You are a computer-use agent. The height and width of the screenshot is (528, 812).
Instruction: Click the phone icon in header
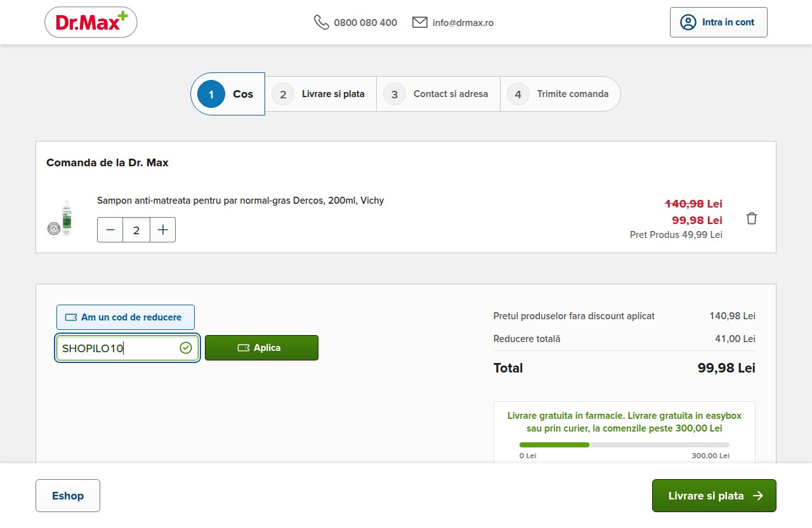pos(322,22)
